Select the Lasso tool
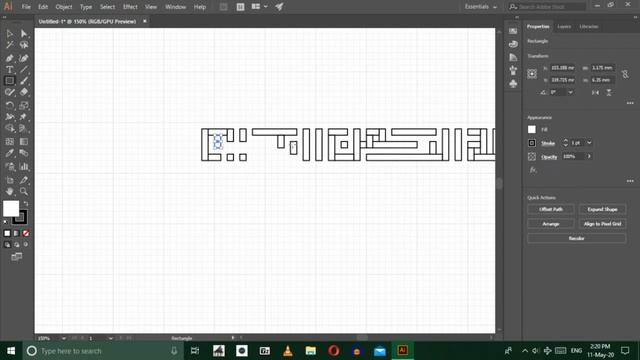This screenshot has width=640, height=360. tap(24, 45)
